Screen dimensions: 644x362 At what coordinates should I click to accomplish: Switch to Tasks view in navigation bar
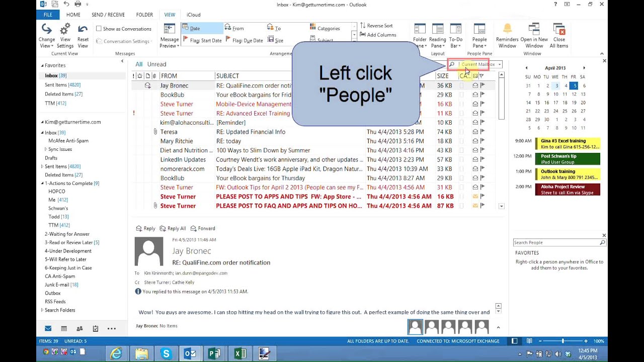(x=96, y=328)
